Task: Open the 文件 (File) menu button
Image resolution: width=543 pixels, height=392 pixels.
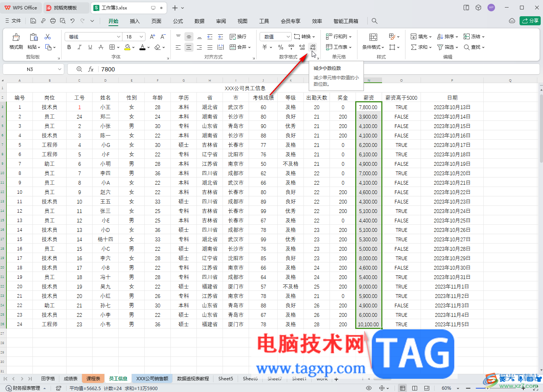Action: click(13, 21)
